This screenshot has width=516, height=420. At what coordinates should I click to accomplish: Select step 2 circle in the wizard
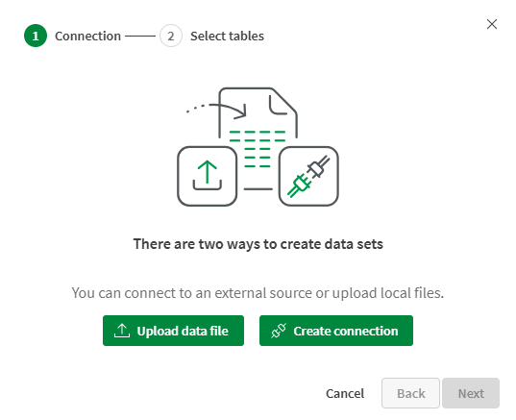pos(171,36)
